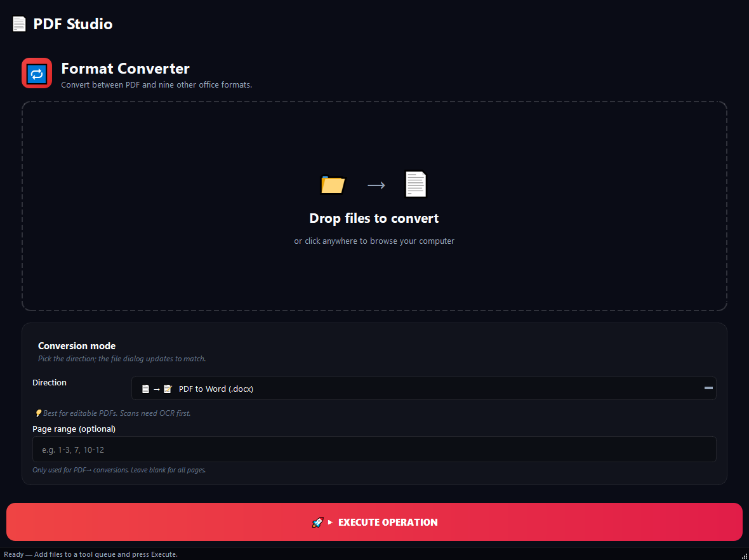Click the Direction dropdown arrow indicator

pos(708,389)
